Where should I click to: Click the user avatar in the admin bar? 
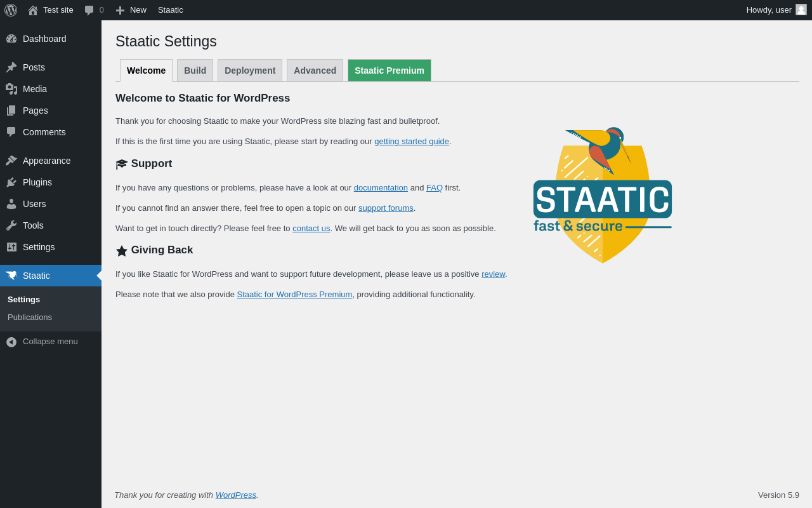pyautogui.click(x=801, y=10)
